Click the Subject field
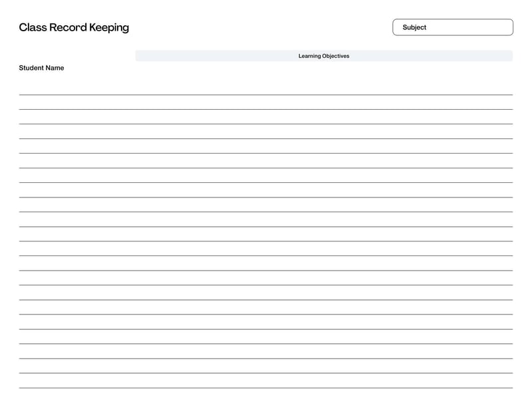The image size is (532, 411). tap(452, 27)
